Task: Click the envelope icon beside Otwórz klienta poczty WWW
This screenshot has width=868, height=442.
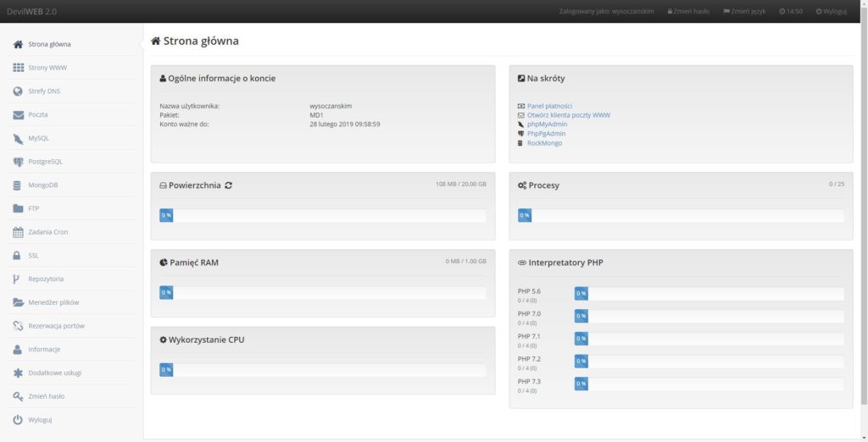Action: pos(521,115)
